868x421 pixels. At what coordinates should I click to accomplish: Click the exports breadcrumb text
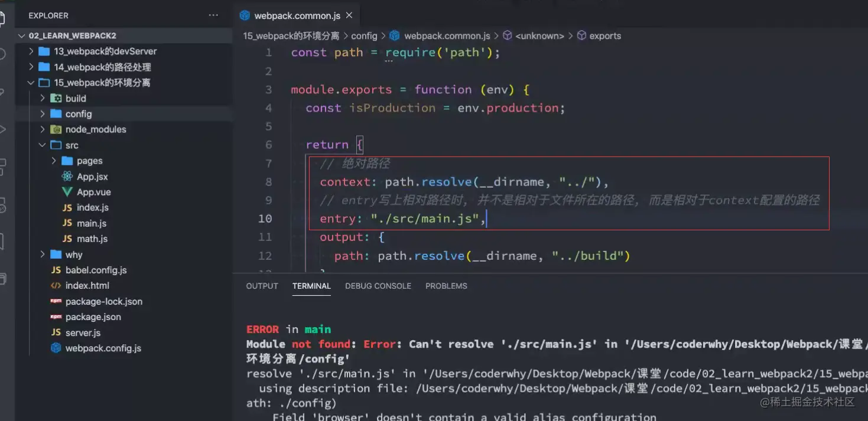tap(605, 36)
